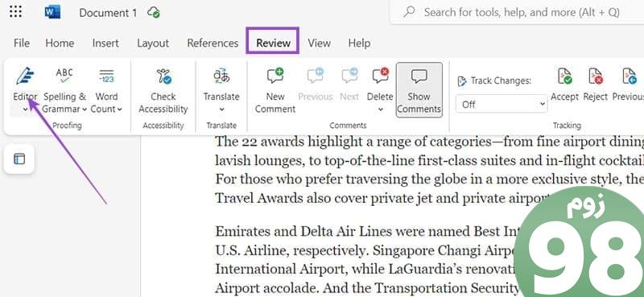Click in the search tools box

coord(518,12)
